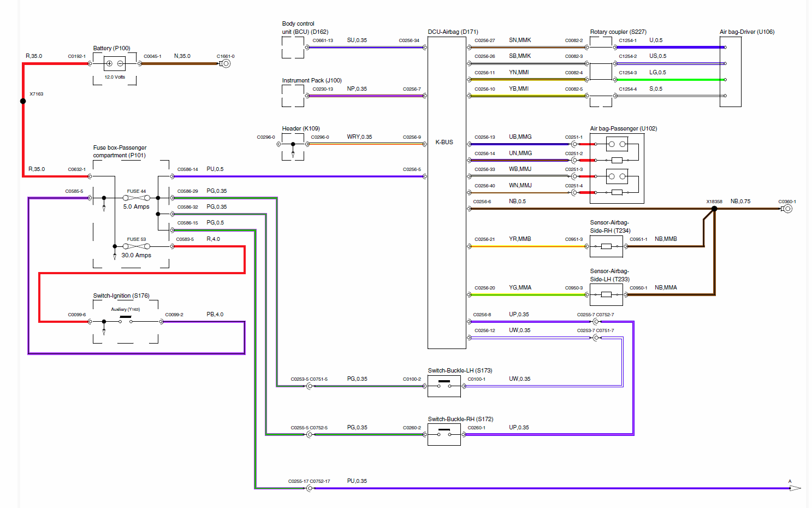The height and width of the screenshot is (508, 812).
Task: Click connector symbol C0255-5 C0752-5
Action: (x=310, y=435)
